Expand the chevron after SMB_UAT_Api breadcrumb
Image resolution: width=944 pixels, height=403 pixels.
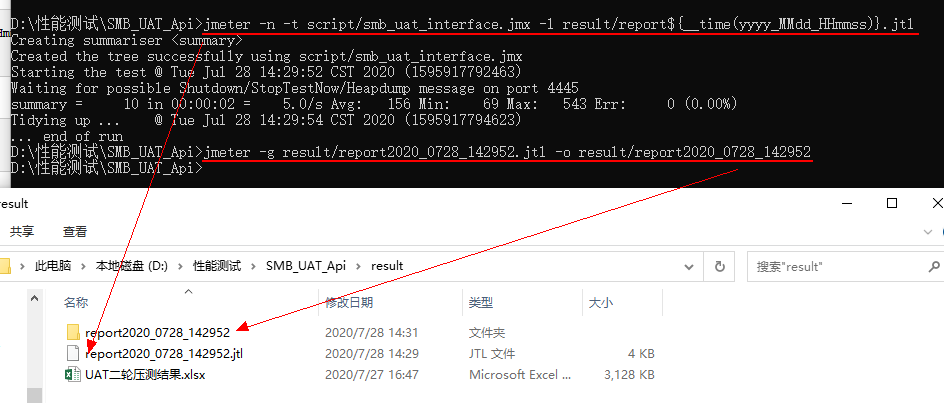pos(359,266)
